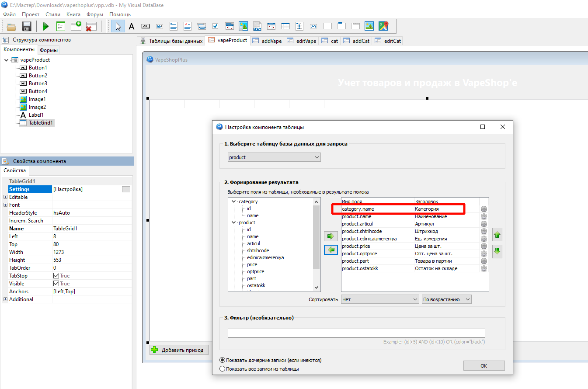Select the product.shtrihcode row in field list
This screenshot has height=389, width=588.
[410, 231]
